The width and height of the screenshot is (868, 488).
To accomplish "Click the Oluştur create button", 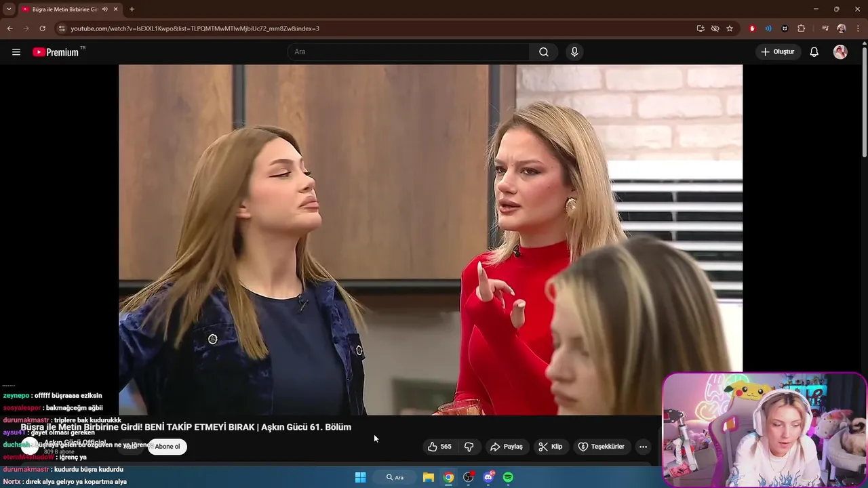I will (x=778, y=52).
